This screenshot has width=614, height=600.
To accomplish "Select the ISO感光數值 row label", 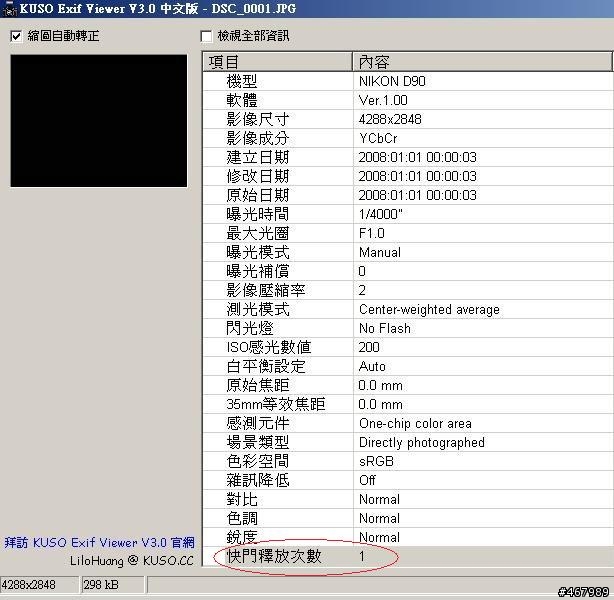I will point(269,347).
